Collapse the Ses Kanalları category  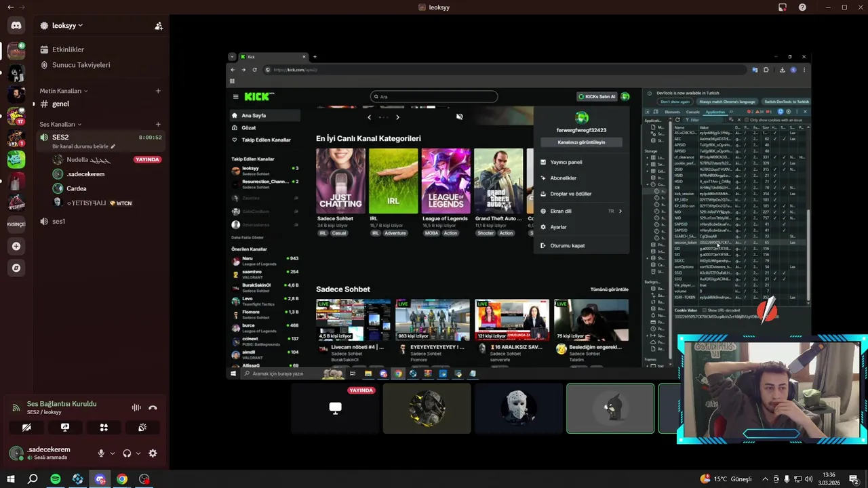click(60, 124)
